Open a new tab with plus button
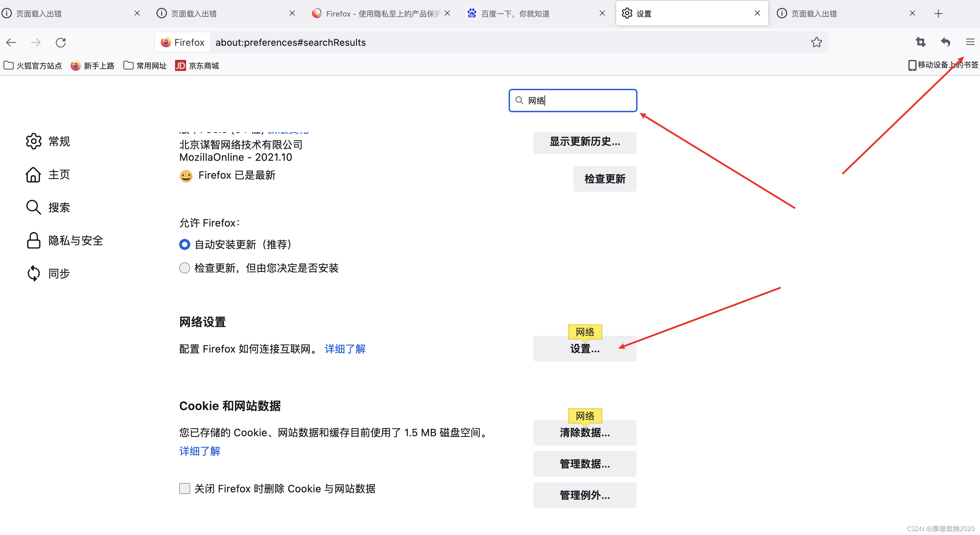The height and width of the screenshot is (535, 980). 938,14
